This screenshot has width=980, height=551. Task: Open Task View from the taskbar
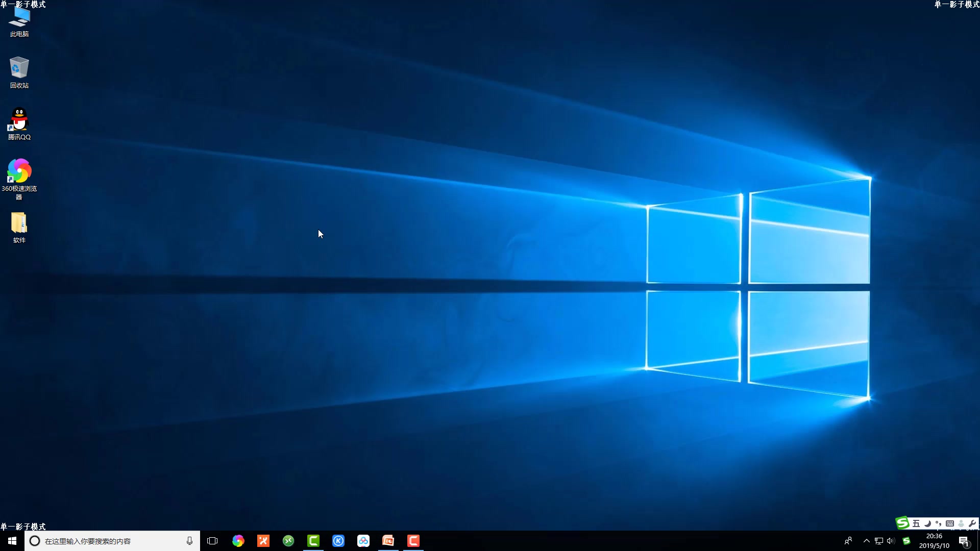point(212,541)
